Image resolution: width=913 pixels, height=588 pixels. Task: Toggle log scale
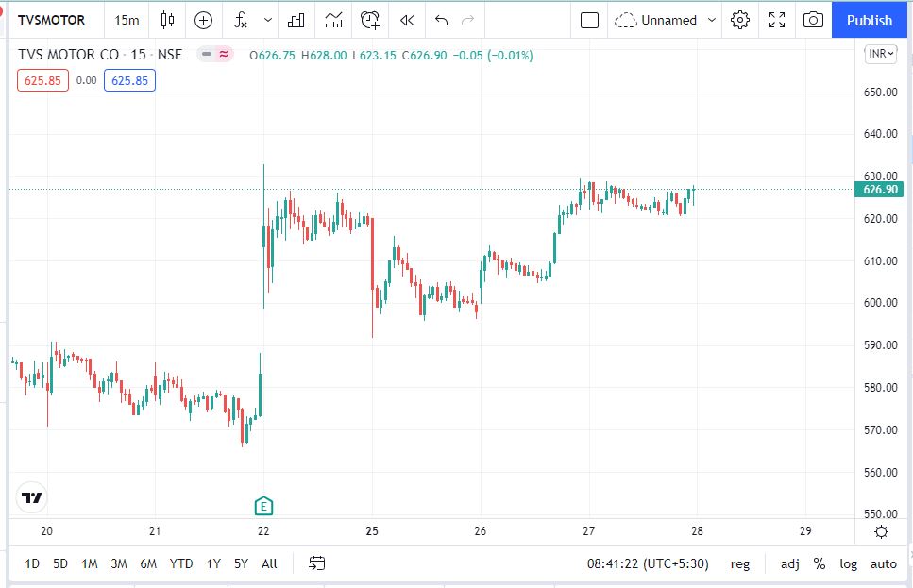coord(849,563)
